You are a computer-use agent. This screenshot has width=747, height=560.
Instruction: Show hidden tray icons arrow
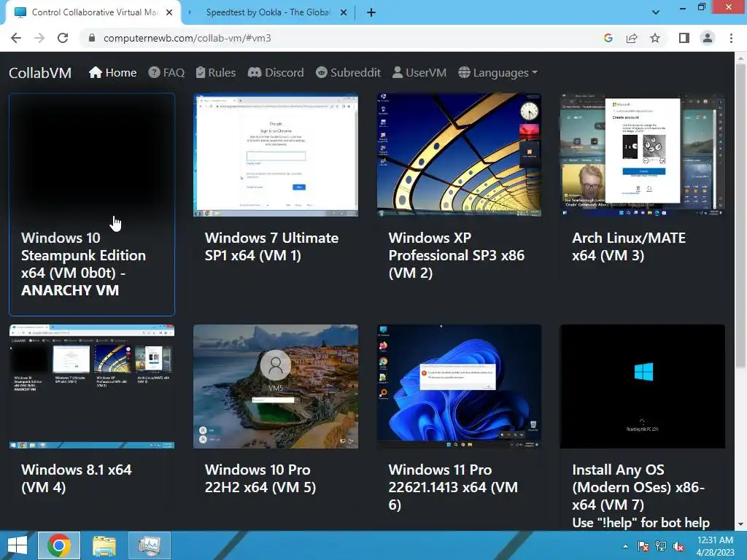point(625,546)
